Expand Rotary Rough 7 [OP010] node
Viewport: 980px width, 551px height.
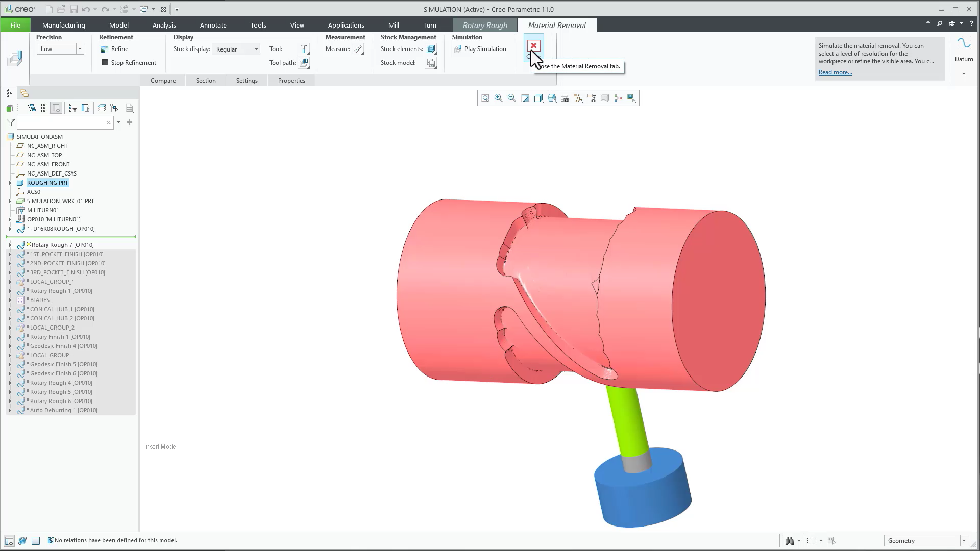(10, 245)
